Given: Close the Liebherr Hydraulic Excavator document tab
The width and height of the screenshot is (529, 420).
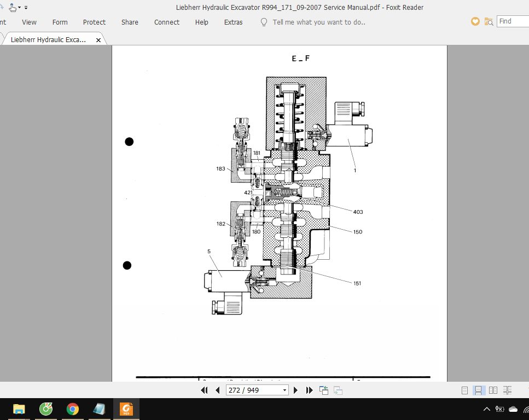Looking at the screenshot, I should point(98,40).
